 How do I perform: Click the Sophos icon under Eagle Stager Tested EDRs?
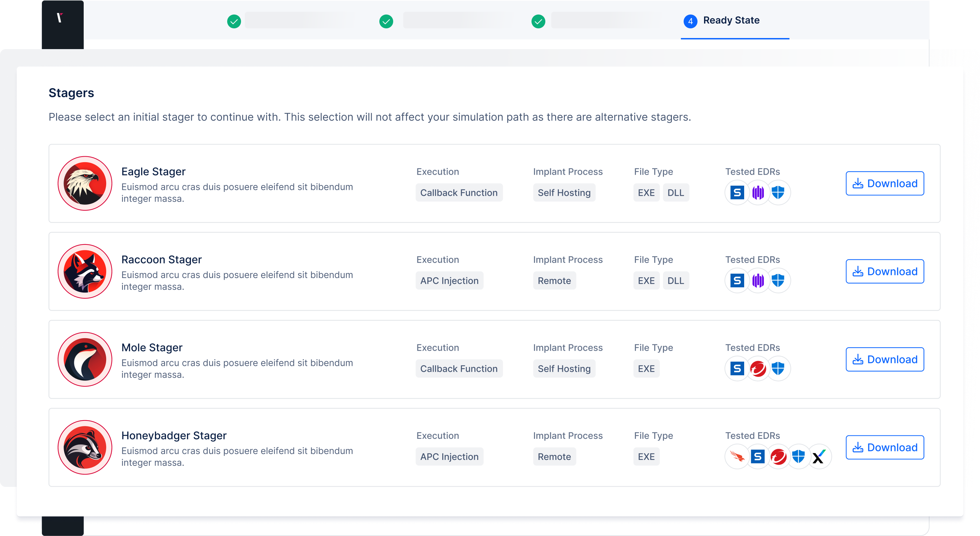[x=737, y=193]
